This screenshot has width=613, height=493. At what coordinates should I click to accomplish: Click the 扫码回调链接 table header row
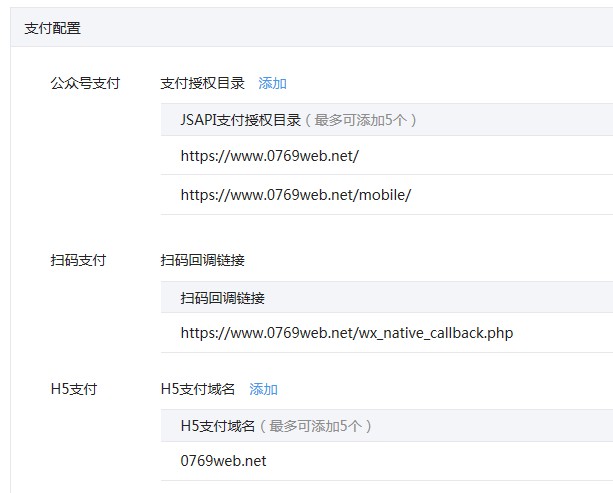(x=387, y=298)
